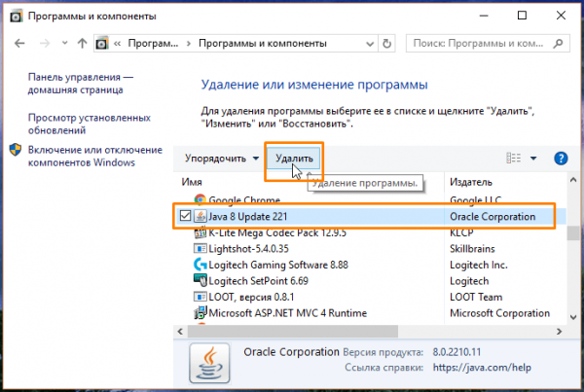Open the view options dropdown arrow
The image size is (584, 392).
point(533,159)
